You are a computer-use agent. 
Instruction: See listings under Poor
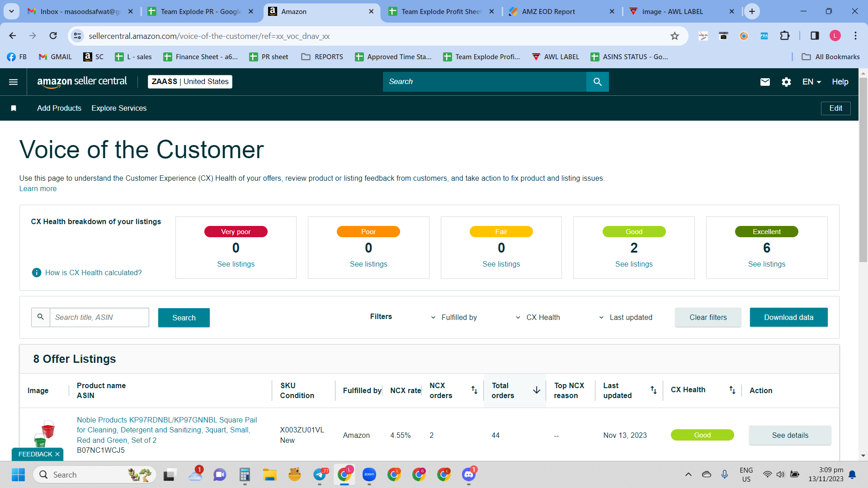point(368,264)
